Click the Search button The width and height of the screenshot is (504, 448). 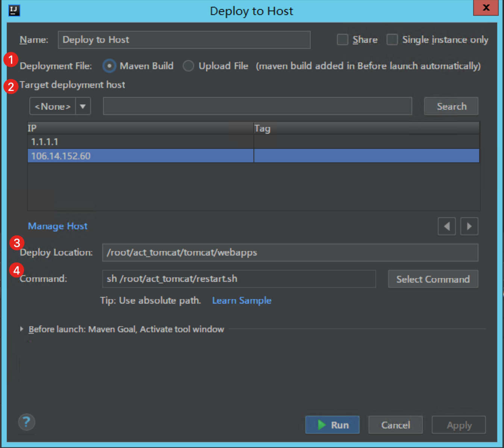451,106
